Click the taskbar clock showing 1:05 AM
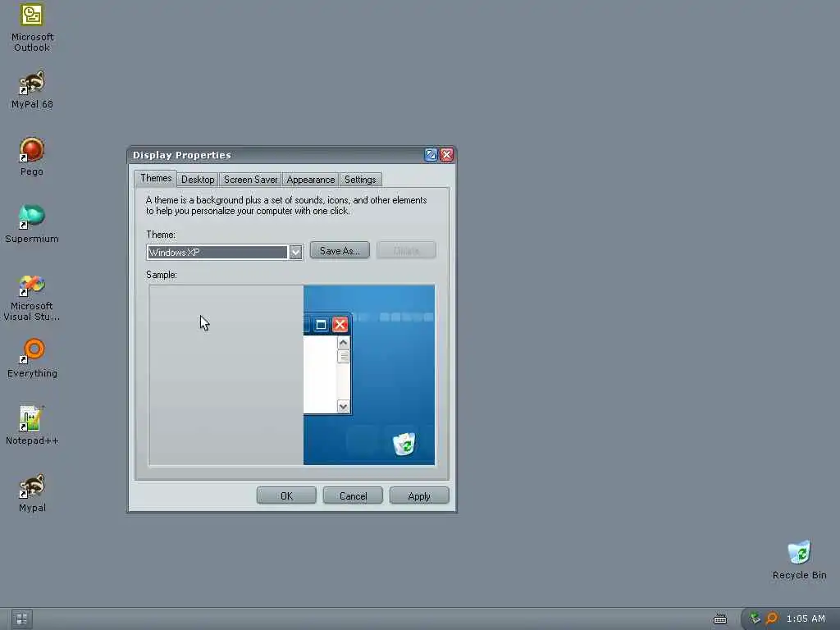Viewport: 840px width, 630px height. [x=806, y=619]
